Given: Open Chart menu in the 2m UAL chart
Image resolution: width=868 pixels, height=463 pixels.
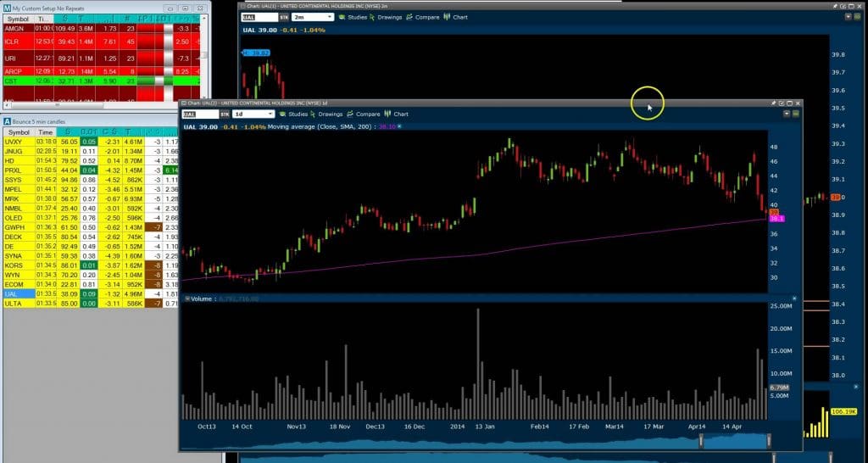Looking at the screenshot, I should pyautogui.click(x=455, y=17).
